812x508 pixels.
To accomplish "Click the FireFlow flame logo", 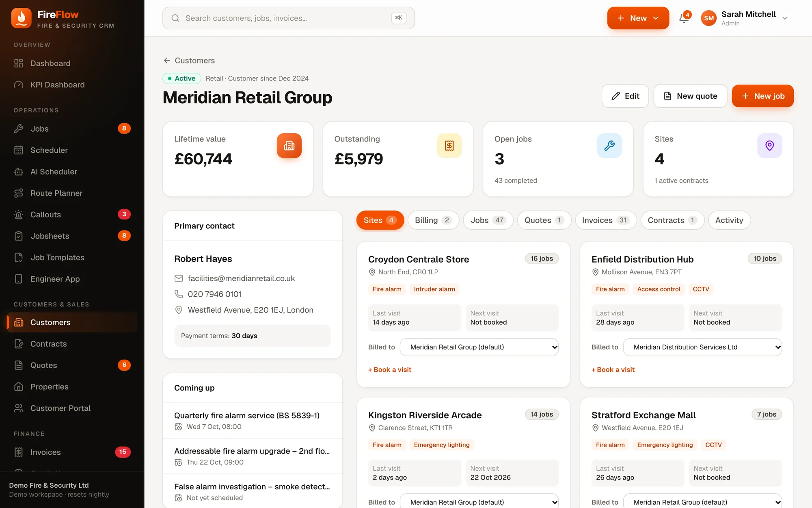I will point(21,18).
